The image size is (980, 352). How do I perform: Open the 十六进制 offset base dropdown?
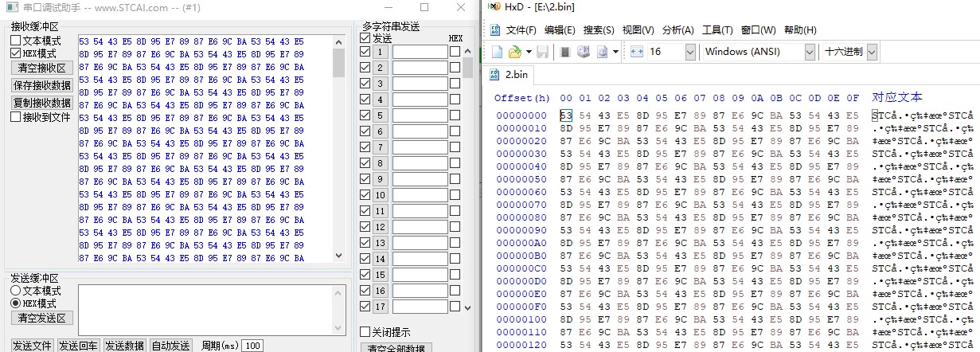click(872, 52)
